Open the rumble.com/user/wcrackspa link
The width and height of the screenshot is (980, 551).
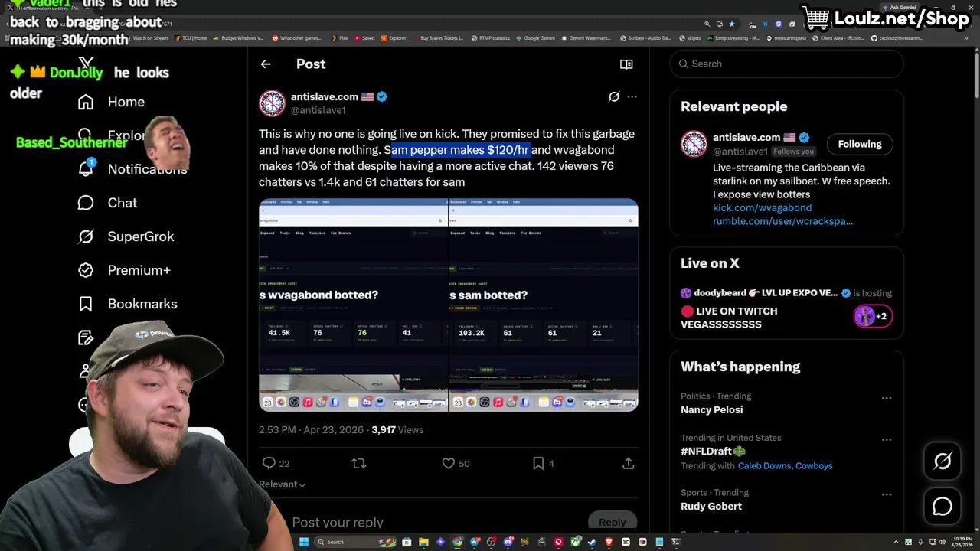(x=782, y=221)
